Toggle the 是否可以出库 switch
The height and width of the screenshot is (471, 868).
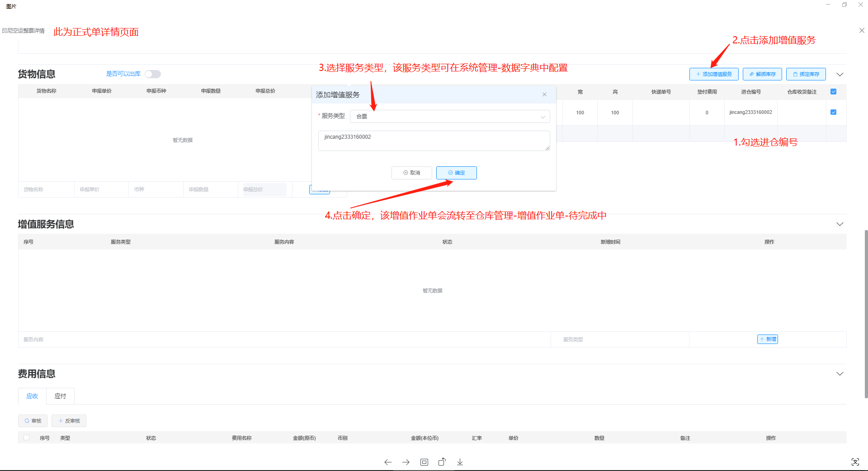(153, 74)
